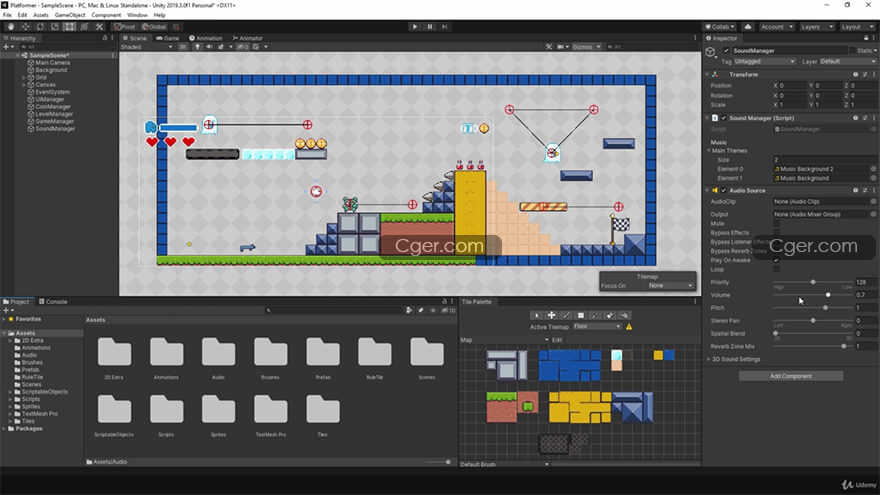Toggle the Static checkbox
Viewport: 880px width, 495px height.
point(852,51)
